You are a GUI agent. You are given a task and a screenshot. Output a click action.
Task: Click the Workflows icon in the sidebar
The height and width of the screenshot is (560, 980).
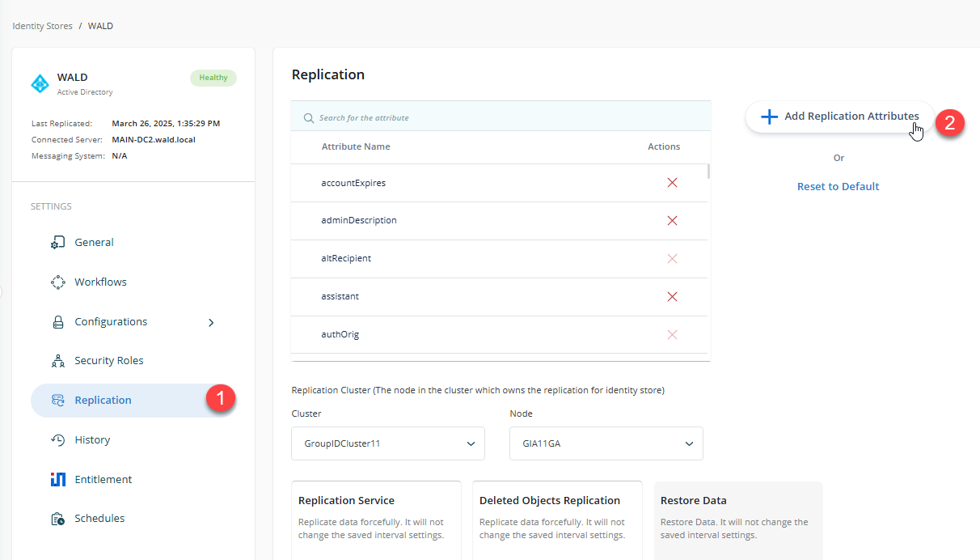click(57, 282)
